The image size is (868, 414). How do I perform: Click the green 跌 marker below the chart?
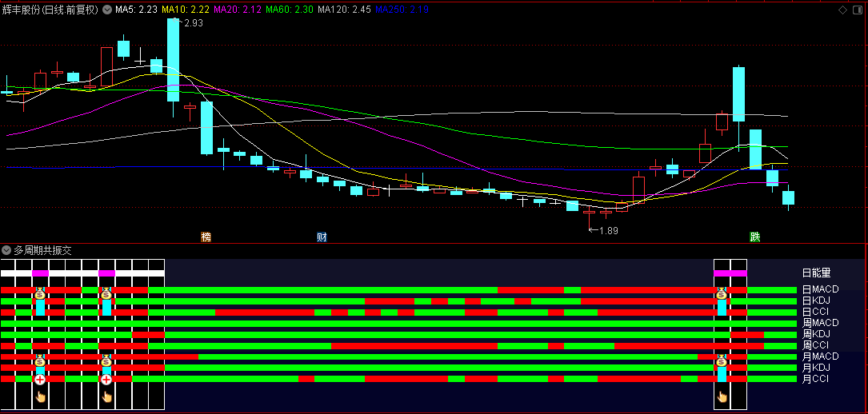755,237
